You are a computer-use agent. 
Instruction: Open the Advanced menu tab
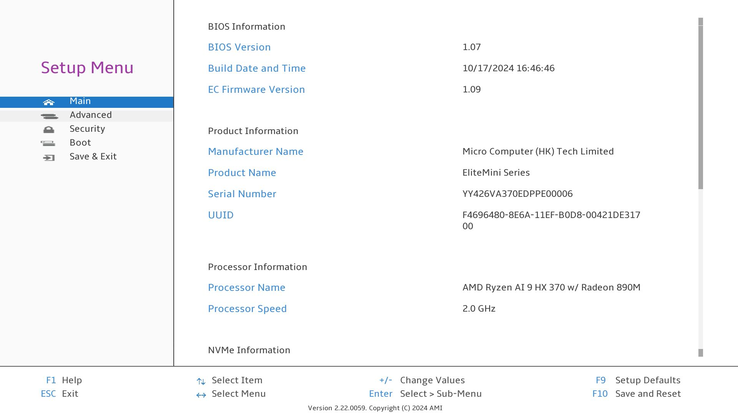coord(87,115)
